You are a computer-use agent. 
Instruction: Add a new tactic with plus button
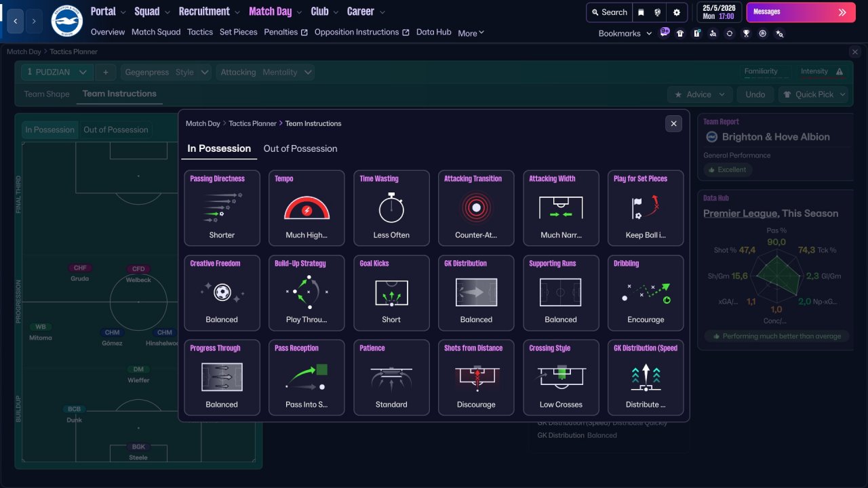105,72
